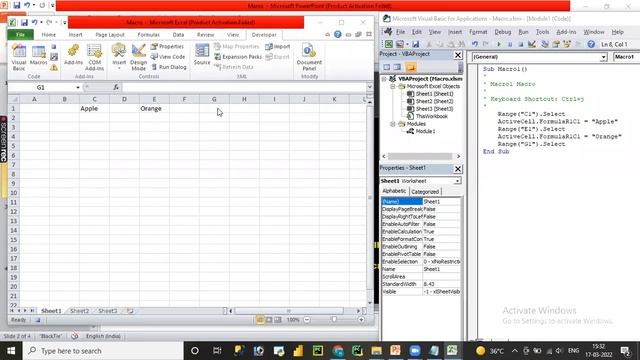Open the VBA Help question mark icon

[x=591, y=44]
